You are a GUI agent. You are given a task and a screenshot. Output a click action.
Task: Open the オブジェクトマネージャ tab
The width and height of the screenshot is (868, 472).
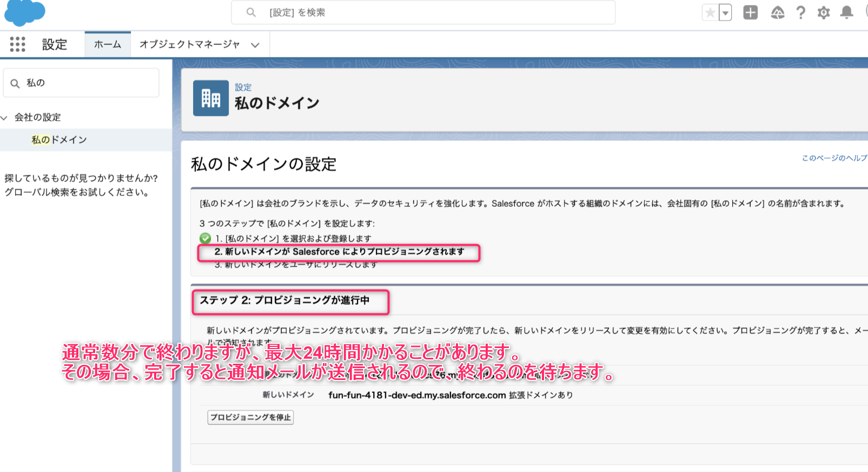point(190,44)
